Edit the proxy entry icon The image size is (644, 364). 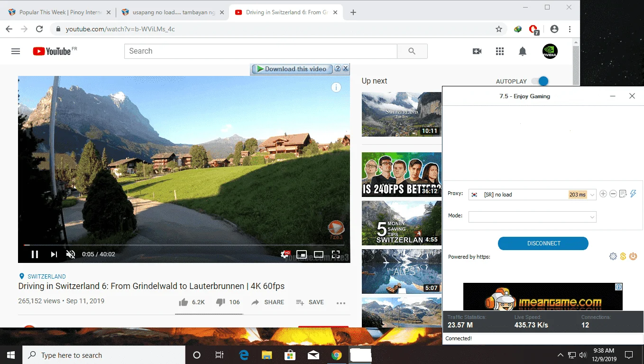(623, 194)
